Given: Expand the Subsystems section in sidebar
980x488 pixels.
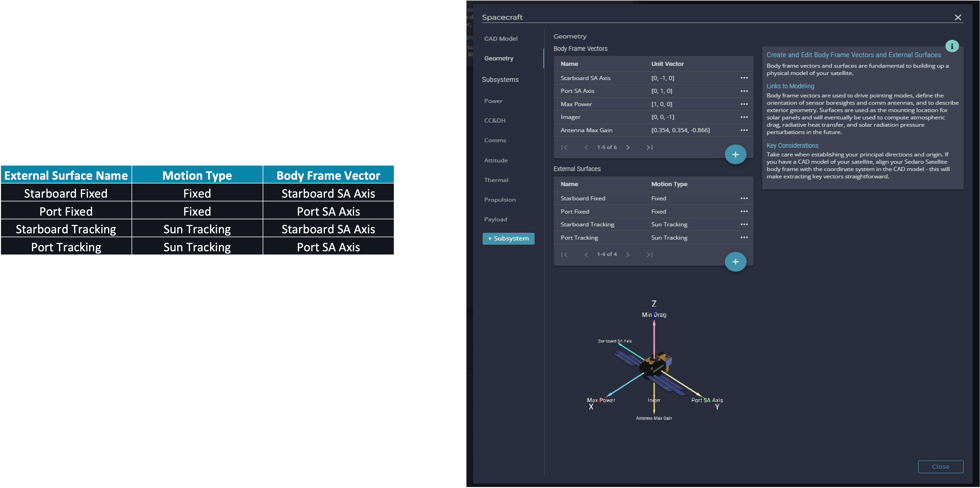Looking at the screenshot, I should (500, 79).
